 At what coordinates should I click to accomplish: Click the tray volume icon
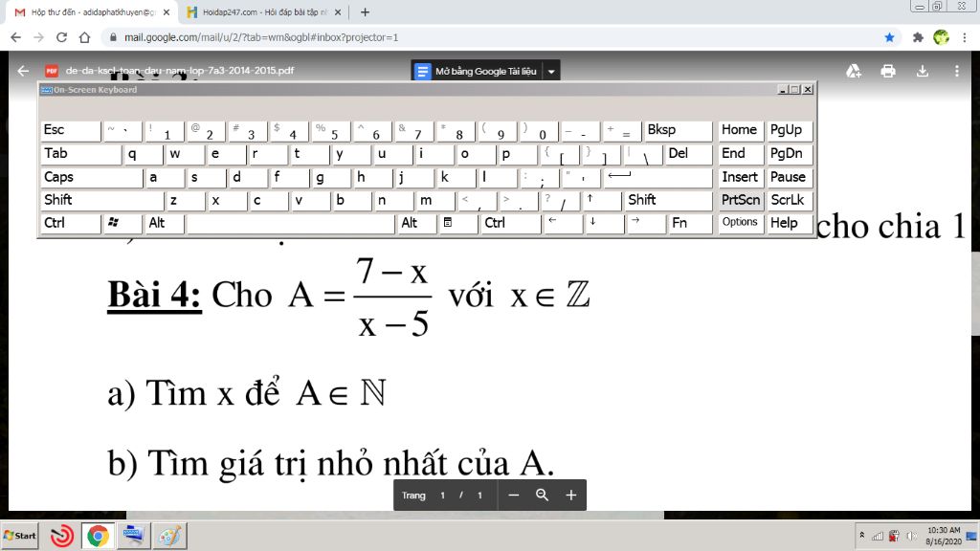[911, 536]
